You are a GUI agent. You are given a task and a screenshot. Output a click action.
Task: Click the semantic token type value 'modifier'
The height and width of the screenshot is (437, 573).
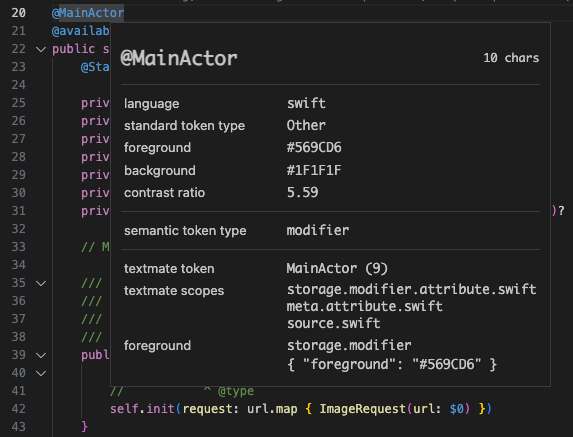(x=318, y=231)
